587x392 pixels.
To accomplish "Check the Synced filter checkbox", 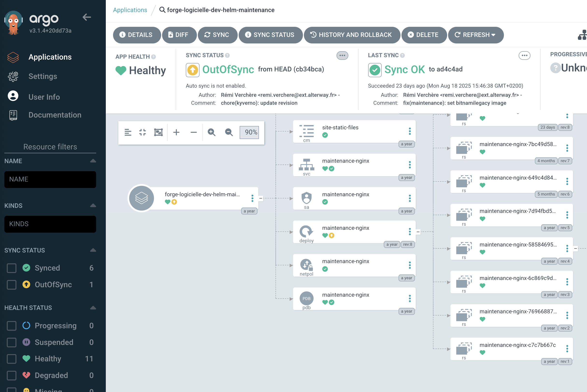I will [12, 268].
